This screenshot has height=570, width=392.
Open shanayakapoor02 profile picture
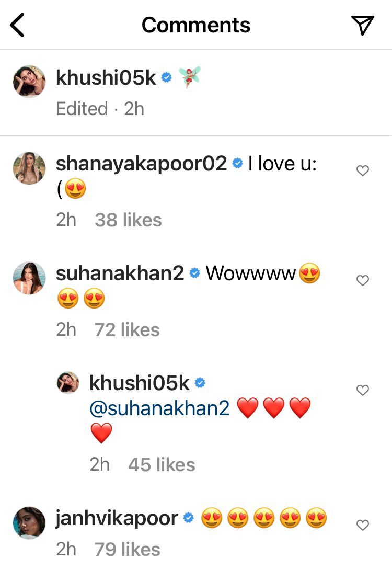(x=29, y=168)
